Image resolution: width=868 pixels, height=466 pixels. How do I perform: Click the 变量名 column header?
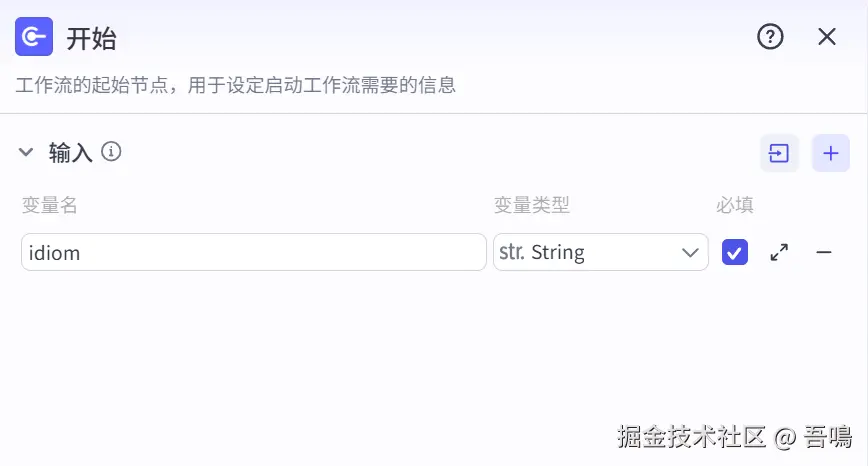(50, 205)
